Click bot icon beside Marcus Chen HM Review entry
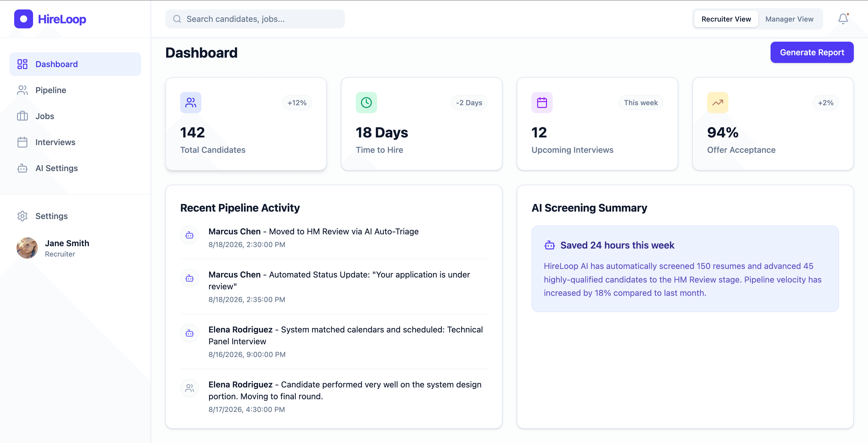 pos(190,235)
